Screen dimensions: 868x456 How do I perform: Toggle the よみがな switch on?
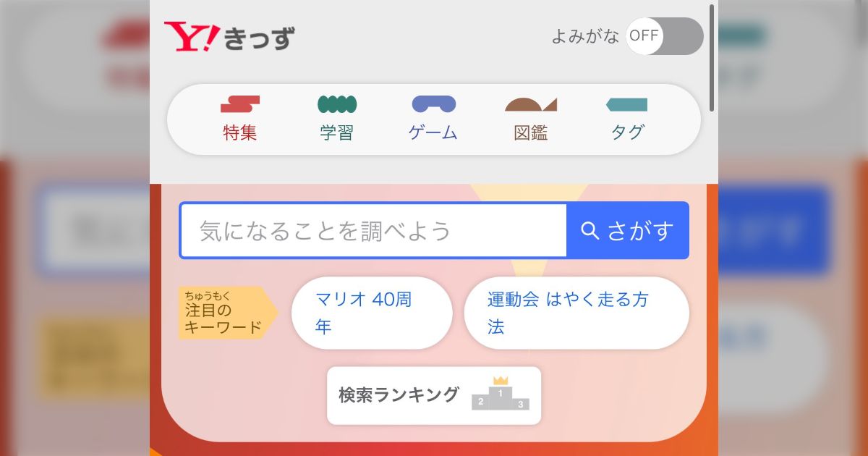point(664,36)
